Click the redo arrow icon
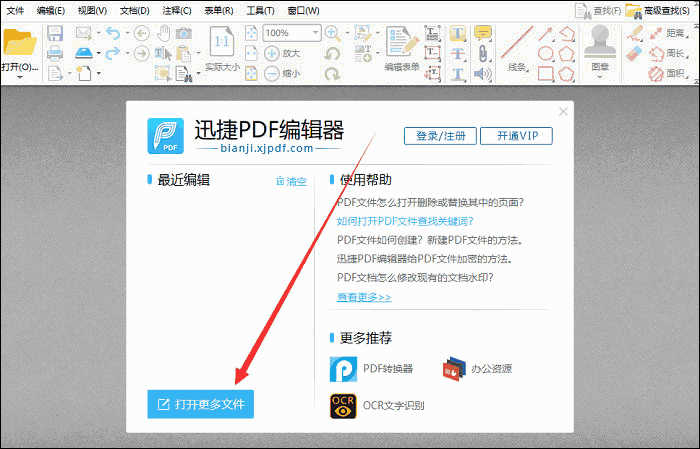 113,53
